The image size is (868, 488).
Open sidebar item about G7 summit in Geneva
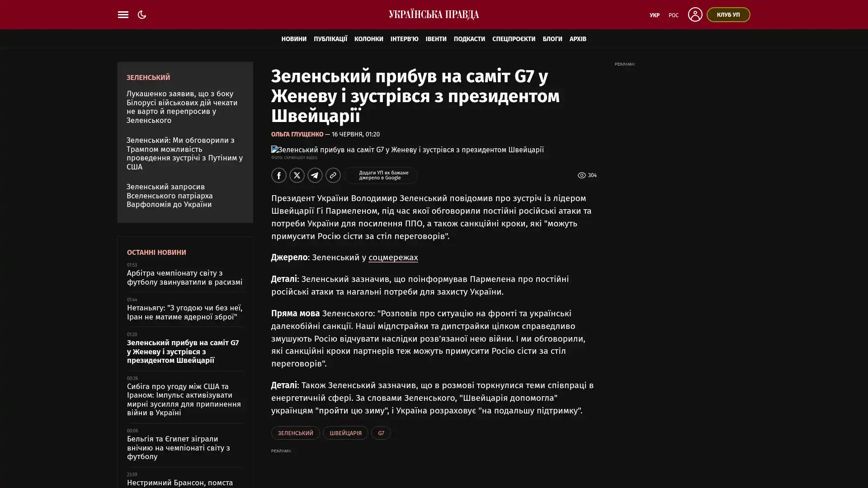click(x=183, y=352)
